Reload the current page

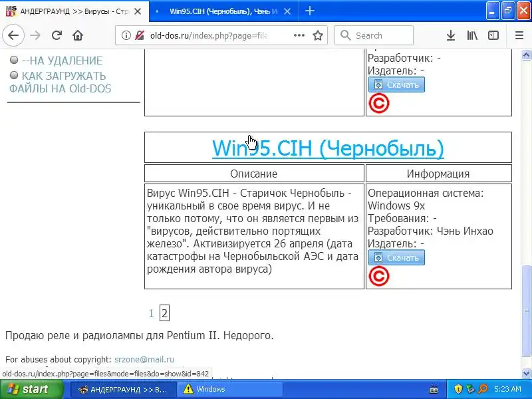(x=57, y=35)
